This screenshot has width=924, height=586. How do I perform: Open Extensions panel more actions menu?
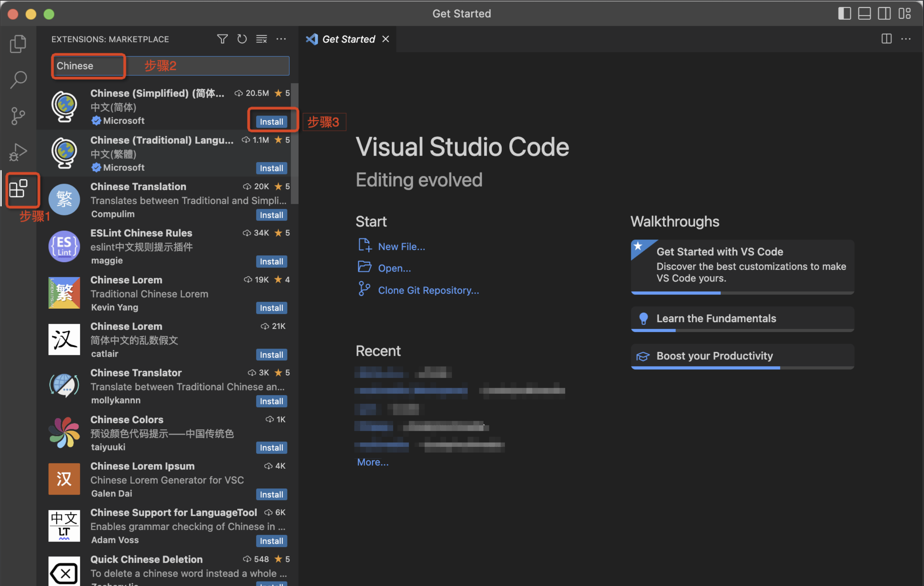[281, 39]
